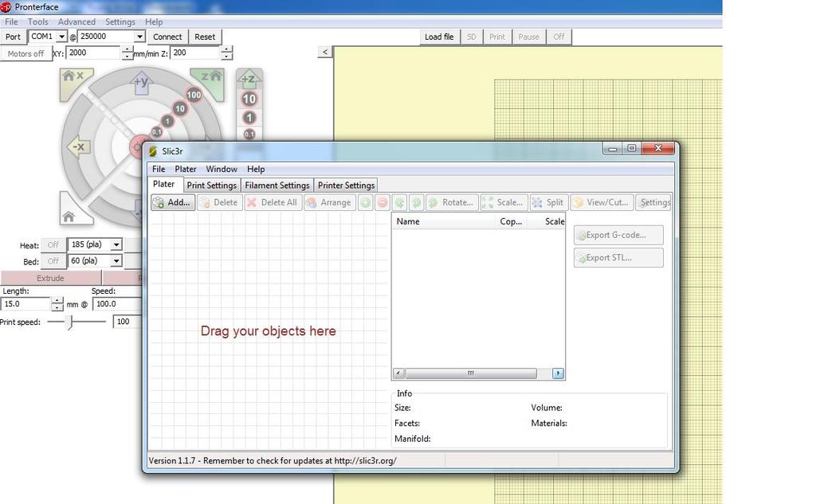Screen dimensions: 816x504
Task: Open Pronterface File menu
Action: click(x=11, y=21)
